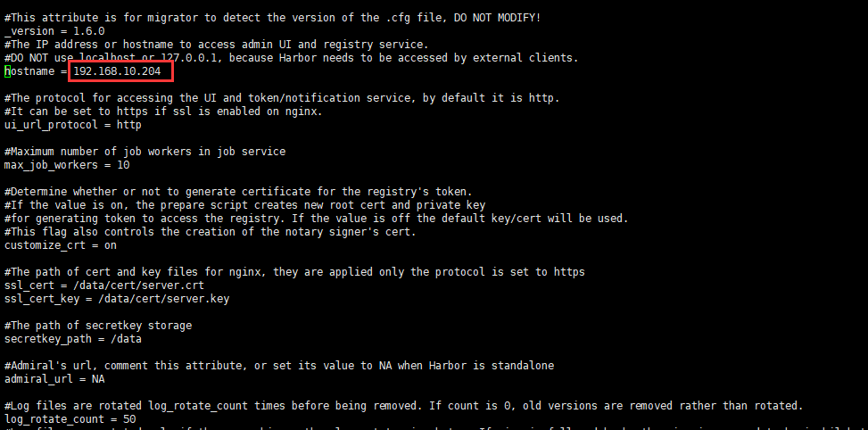Click the 'DO NOT use localhost' comment line
Image resolution: width=868 pixels, height=430 pixels.
tap(291, 58)
